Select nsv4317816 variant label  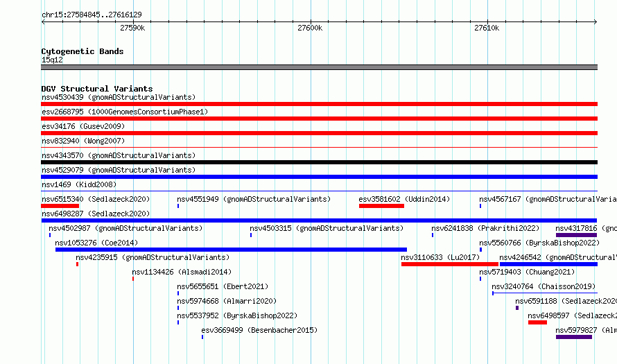[x=586, y=228]
